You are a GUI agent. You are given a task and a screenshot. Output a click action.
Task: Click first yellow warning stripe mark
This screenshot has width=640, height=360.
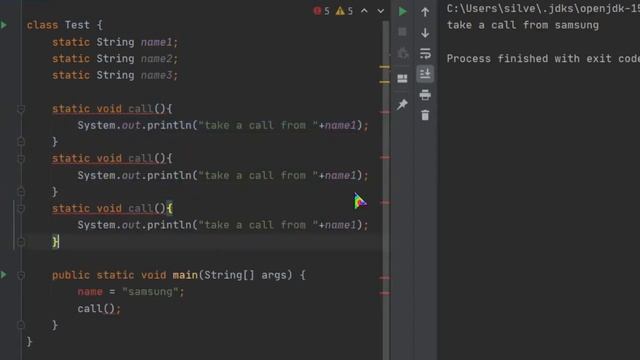point(384,67)
